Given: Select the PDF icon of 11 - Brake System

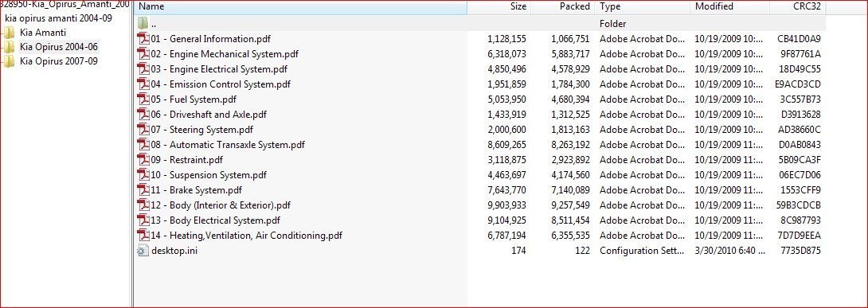Looking at the screenshot, I should pos(143,190).
